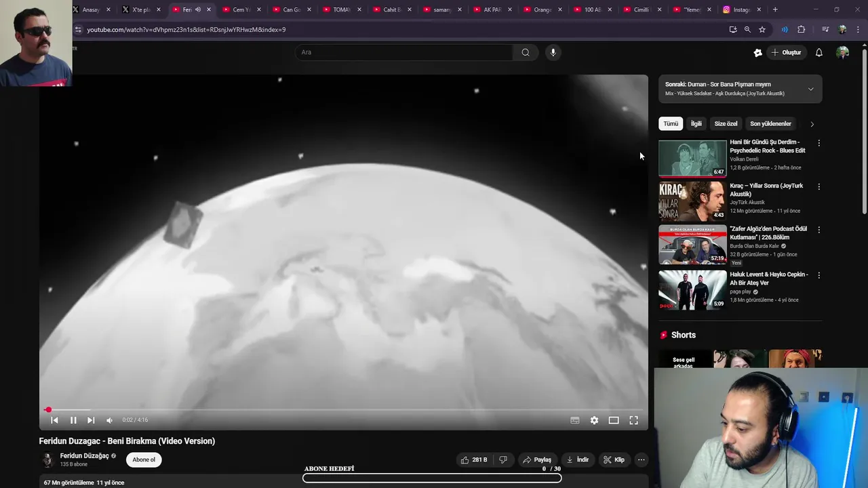The width and height of the screenshot is (868, 488).
Task: Expand the Sonraki playlist mix panel
Action: (x=810, y=89)
